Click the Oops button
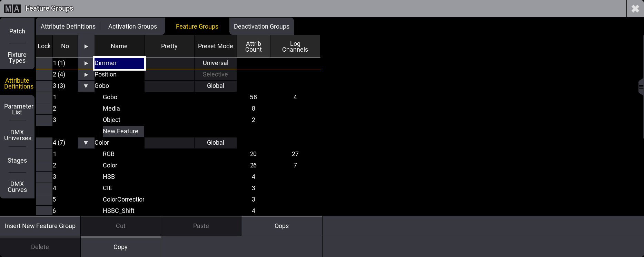The image size is (644, 257). (x=281, y=226)
